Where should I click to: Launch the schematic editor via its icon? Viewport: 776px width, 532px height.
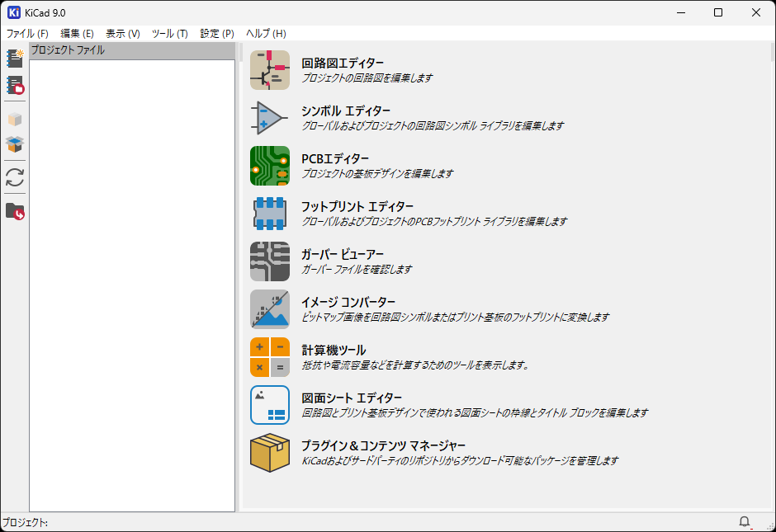(x=270, y=70)
